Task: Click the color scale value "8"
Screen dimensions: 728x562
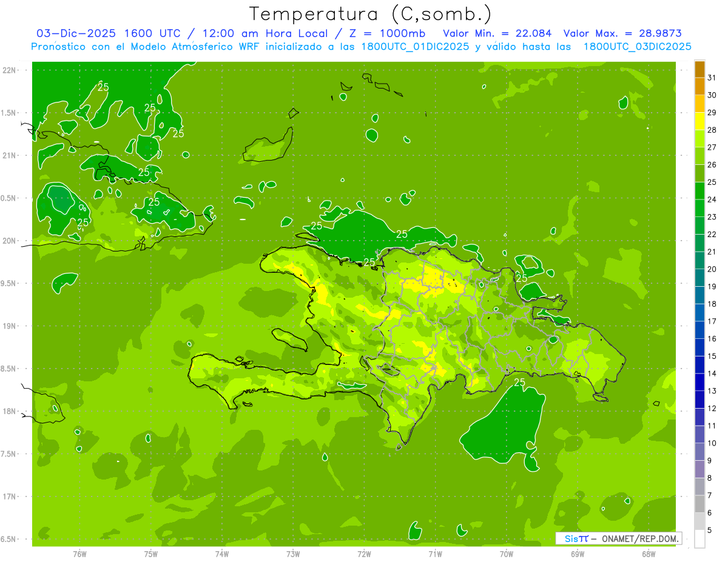Action: coord(710,478)
